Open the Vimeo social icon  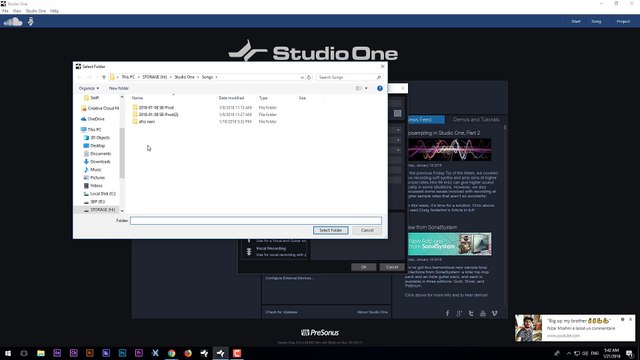494,313
